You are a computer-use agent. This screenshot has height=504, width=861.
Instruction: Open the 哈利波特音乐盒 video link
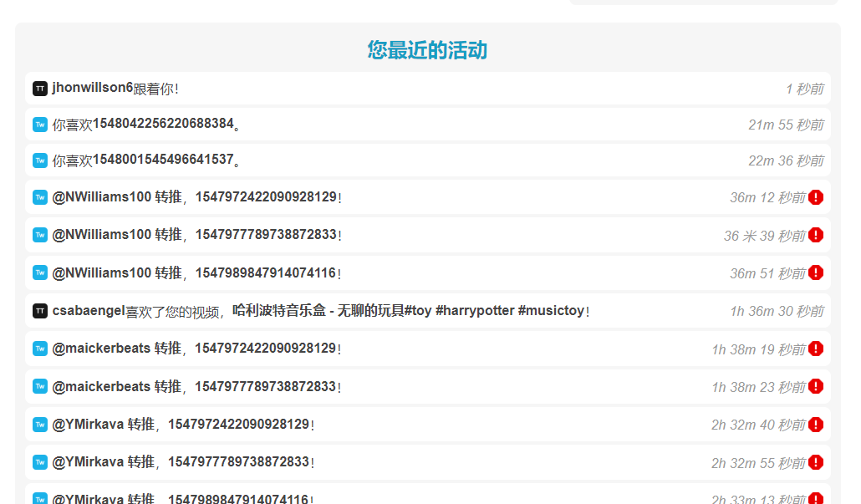[x=408, y=310]
